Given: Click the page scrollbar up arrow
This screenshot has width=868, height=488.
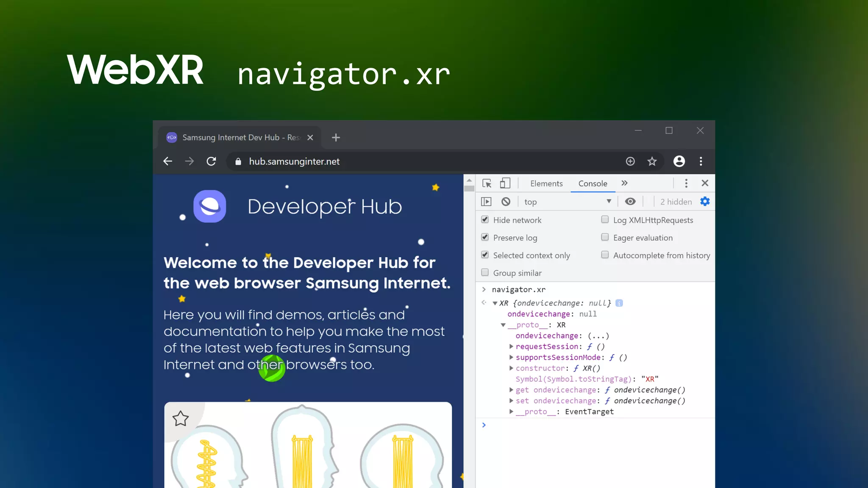Looking at the screenshot, I should click(469, 180).
